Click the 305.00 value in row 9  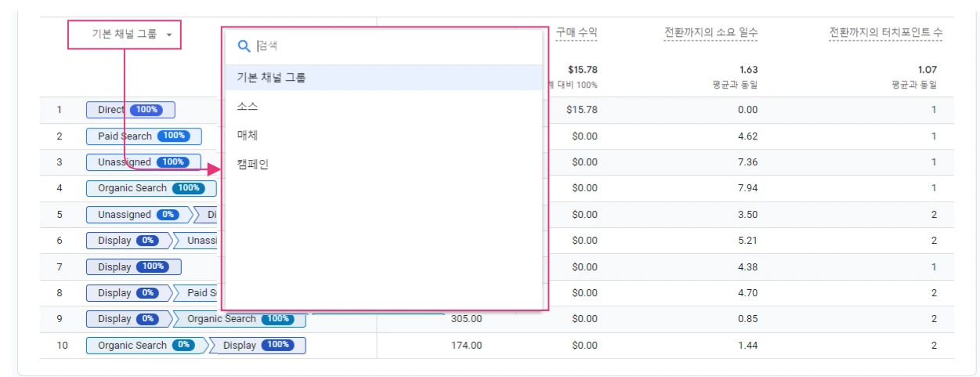(467, 319)
